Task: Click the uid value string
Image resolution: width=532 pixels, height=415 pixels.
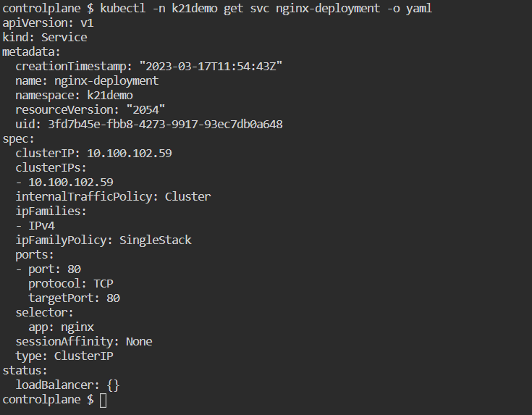Action: (x=165, y=124)
